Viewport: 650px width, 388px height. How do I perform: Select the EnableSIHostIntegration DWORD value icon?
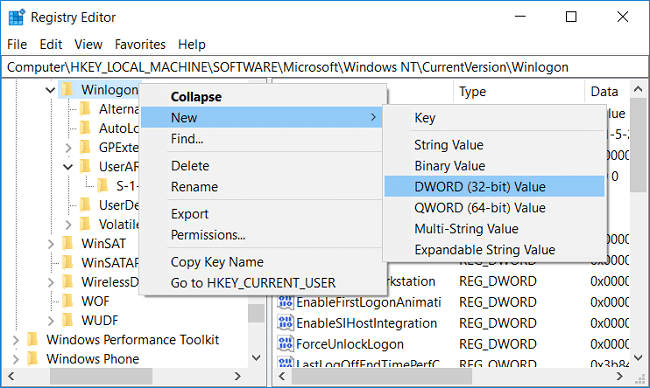pos(285,323)
